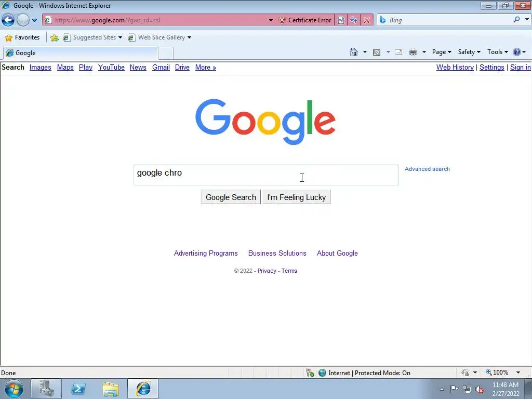Viewport: 532px width, 399px height.
Task: Open a new blank tab
Action: (x=166, y=54)
